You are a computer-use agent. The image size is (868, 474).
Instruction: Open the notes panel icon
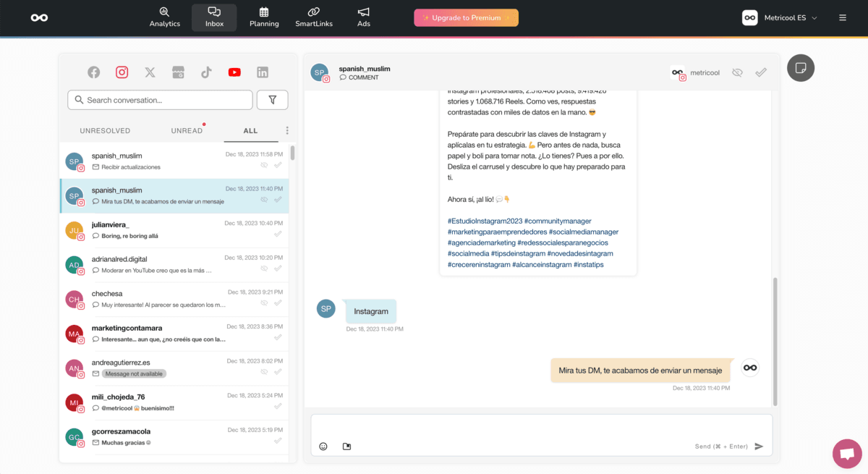[801, 67]
